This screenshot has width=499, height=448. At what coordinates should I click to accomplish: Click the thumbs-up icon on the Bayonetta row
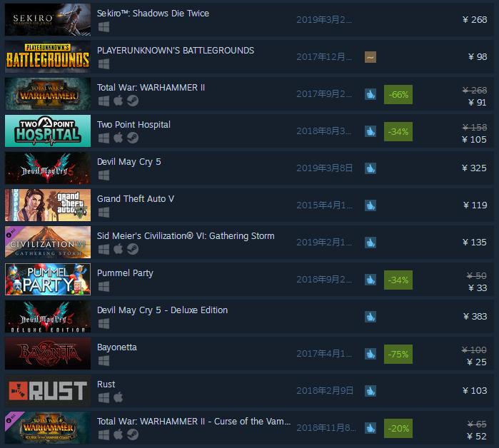point(371,354)
